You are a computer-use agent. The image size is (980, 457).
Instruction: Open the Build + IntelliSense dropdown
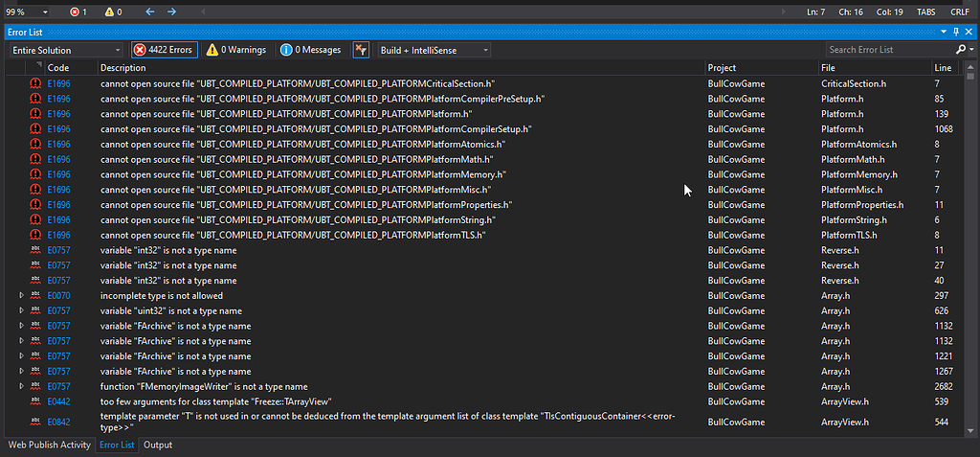click(434, 50)
